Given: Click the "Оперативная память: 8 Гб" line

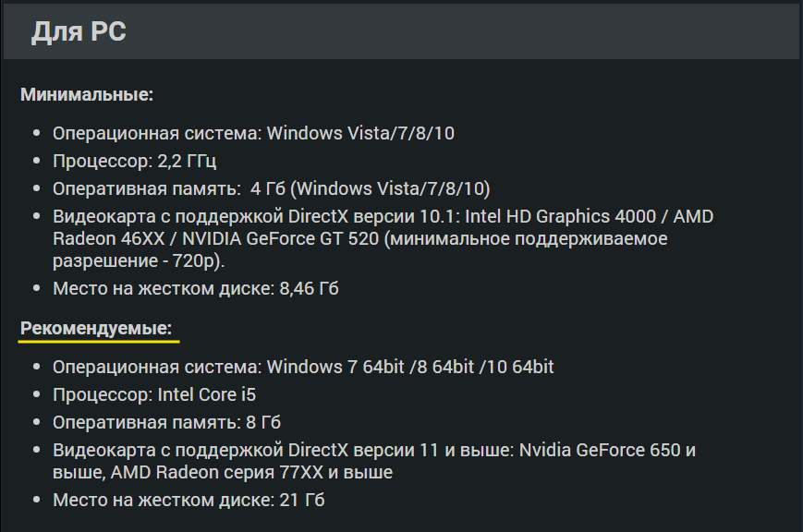Looking at the screenshot, I should (166, 422).
